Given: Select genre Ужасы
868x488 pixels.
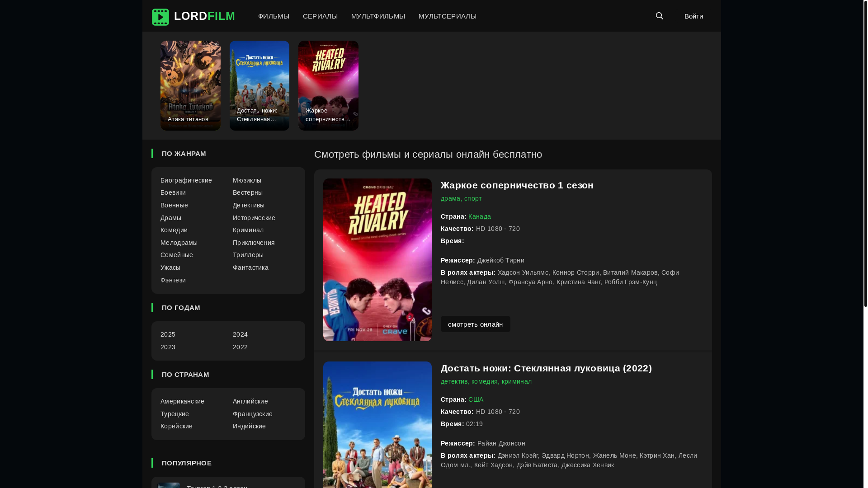Looking at the screenshot, I should pos(170,267).
